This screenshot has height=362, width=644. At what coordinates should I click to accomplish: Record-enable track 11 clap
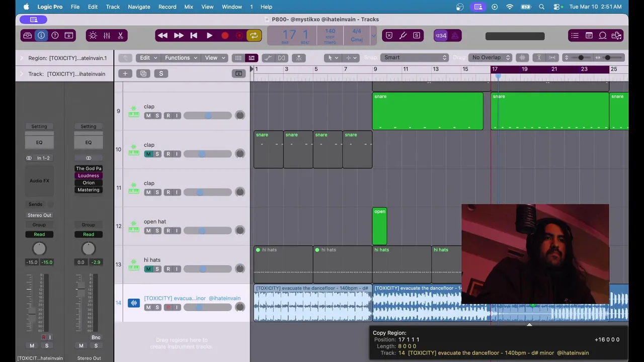[168, 193]
